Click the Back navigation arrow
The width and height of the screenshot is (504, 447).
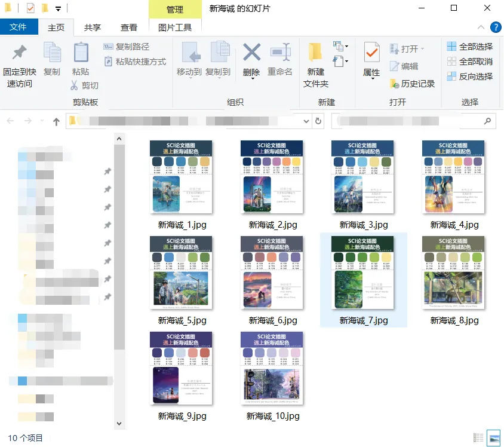(x=10, y=121)
